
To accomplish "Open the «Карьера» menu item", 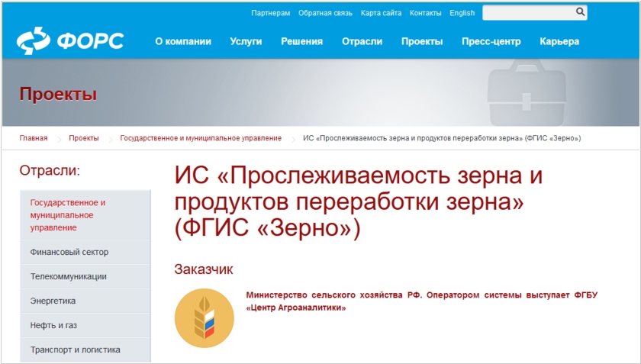I will (559, 42).
